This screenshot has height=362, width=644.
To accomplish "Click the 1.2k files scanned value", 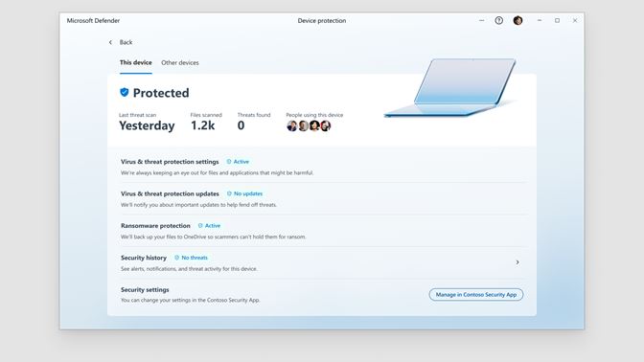I will pyautogui.click(x=202, y=125).
